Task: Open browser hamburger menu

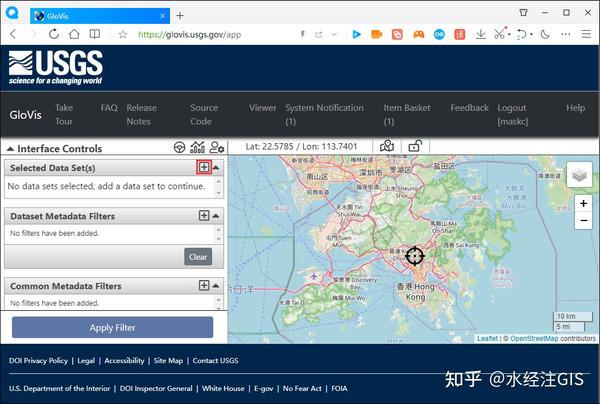Action: (586, 34)
